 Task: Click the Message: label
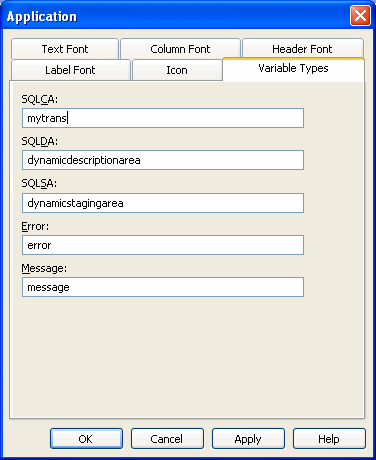44,269
